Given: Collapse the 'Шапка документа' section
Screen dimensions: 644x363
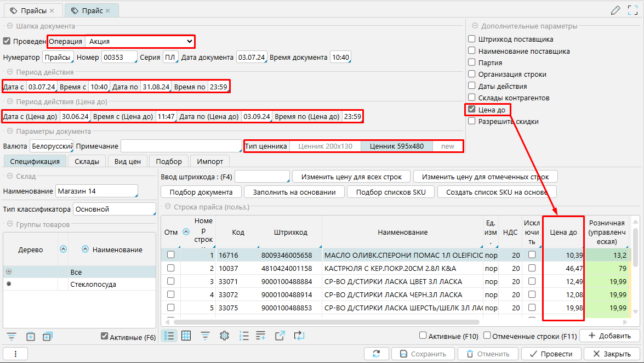Looking at the screenshot, I should [x=9, y=26].
